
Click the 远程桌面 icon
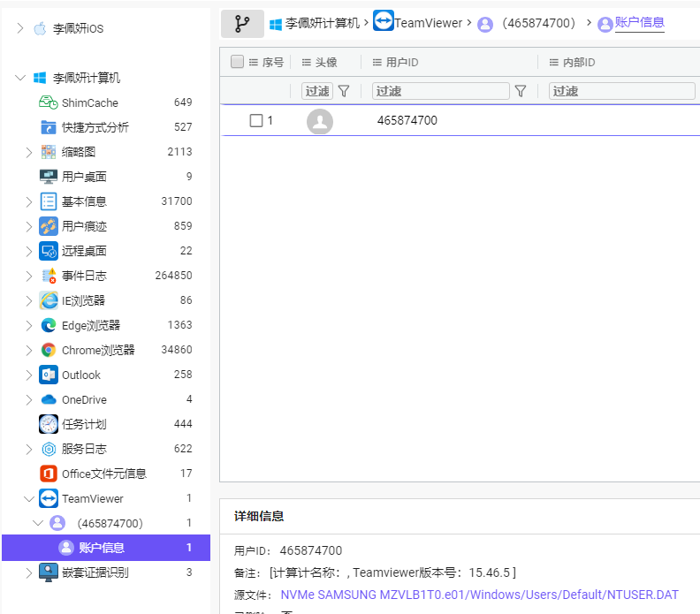point(49,251)
